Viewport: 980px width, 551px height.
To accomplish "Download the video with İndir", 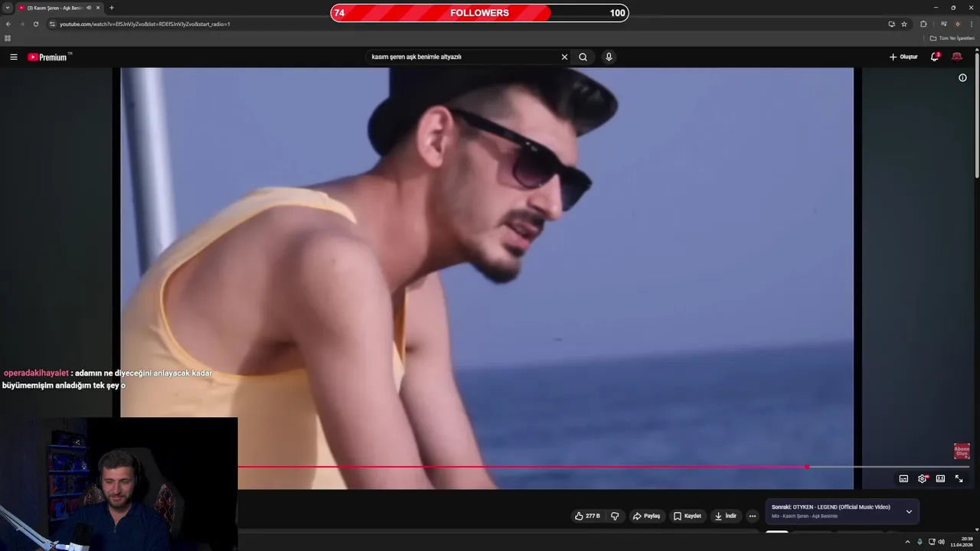I will [x=725, y=516].
